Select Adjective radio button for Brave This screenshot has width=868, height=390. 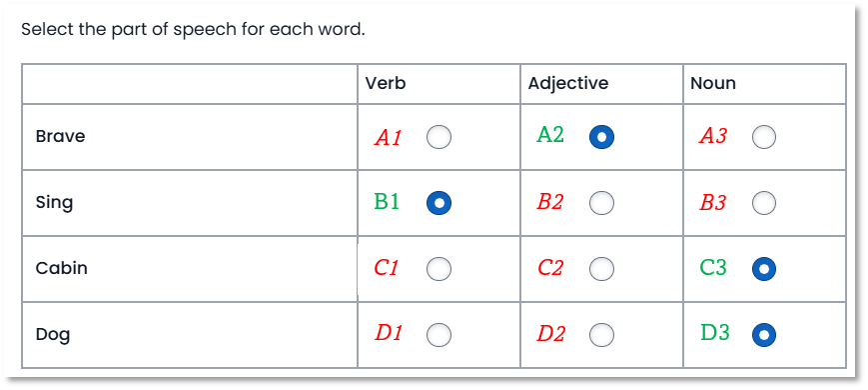pos(601,137)
